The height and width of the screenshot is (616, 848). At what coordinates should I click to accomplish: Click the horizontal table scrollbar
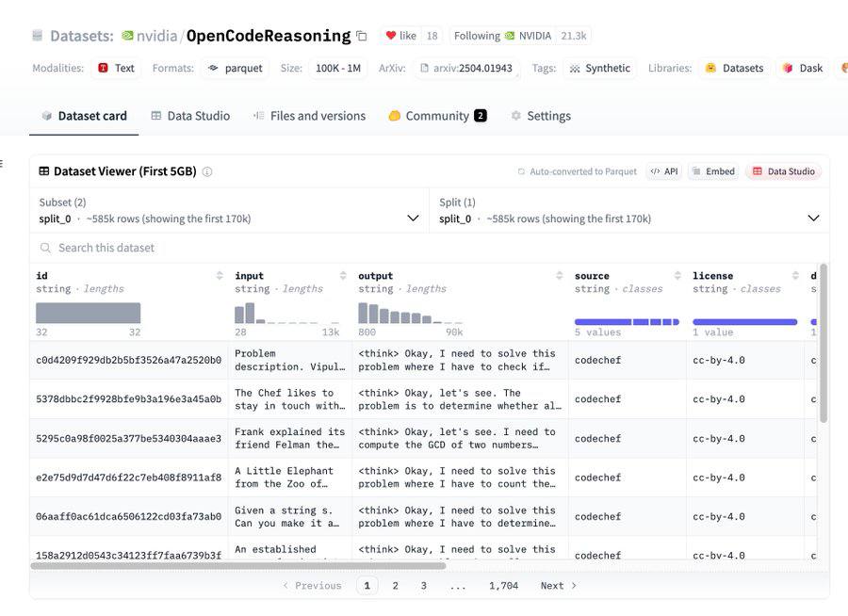pos(238,566)
